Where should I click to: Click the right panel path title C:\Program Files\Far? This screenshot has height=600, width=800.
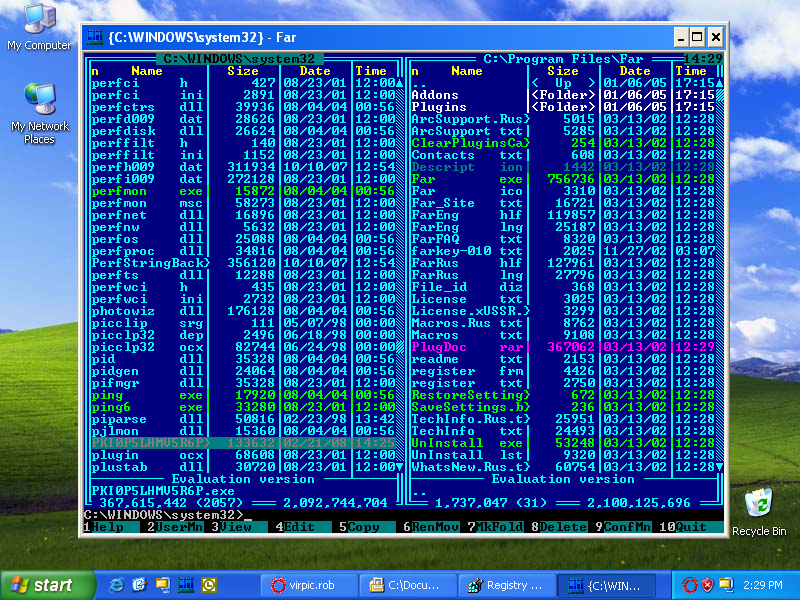(x=563, y=59)
